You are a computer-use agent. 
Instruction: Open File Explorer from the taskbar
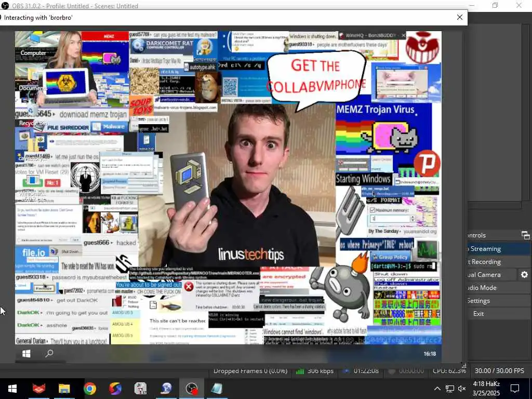tap(64, 389)
